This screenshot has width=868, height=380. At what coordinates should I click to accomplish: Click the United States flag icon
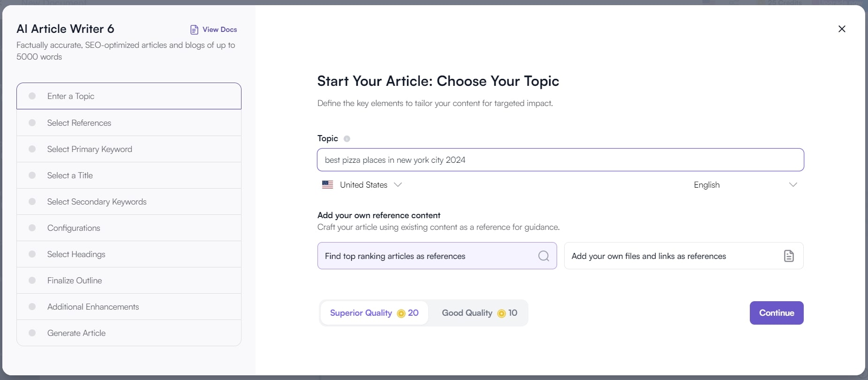click(x=327, y=185)
